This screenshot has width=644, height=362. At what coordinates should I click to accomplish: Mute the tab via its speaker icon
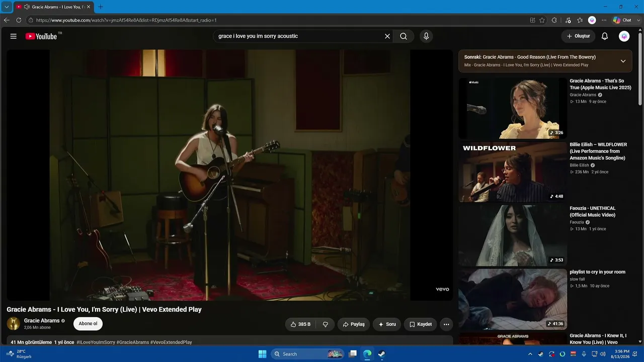pos(26,7)
